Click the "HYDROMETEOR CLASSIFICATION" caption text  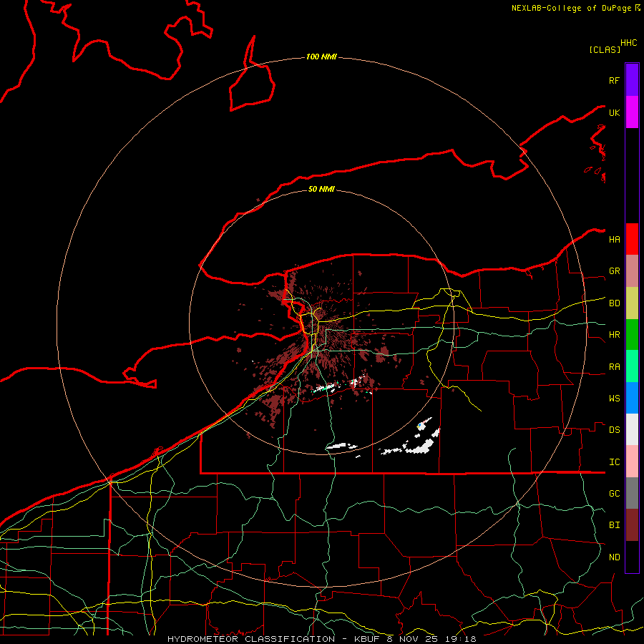251,639
